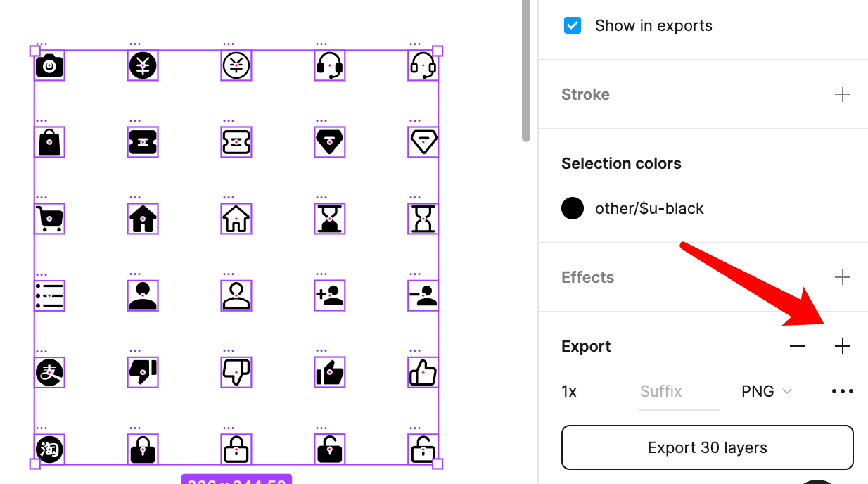This screenshot has width=868, height=484.
Task: Click the plus icon beside Export
Action: click(x=842, y=346)
